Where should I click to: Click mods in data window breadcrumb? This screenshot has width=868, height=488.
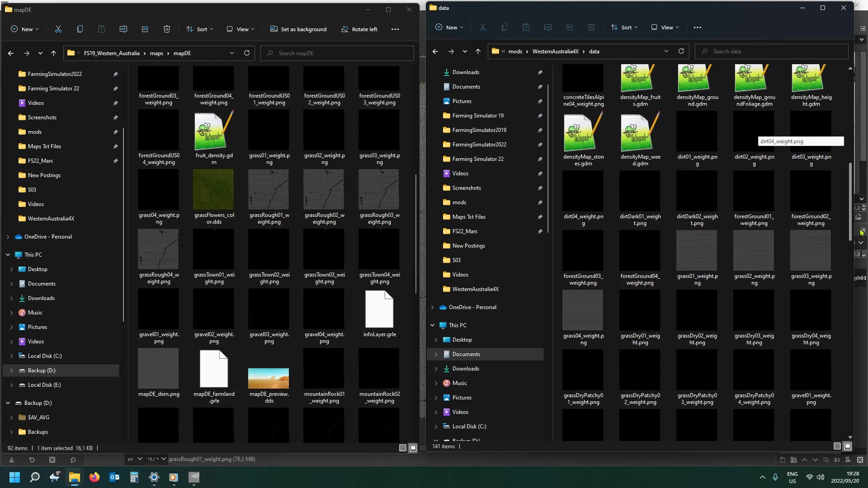515,52
